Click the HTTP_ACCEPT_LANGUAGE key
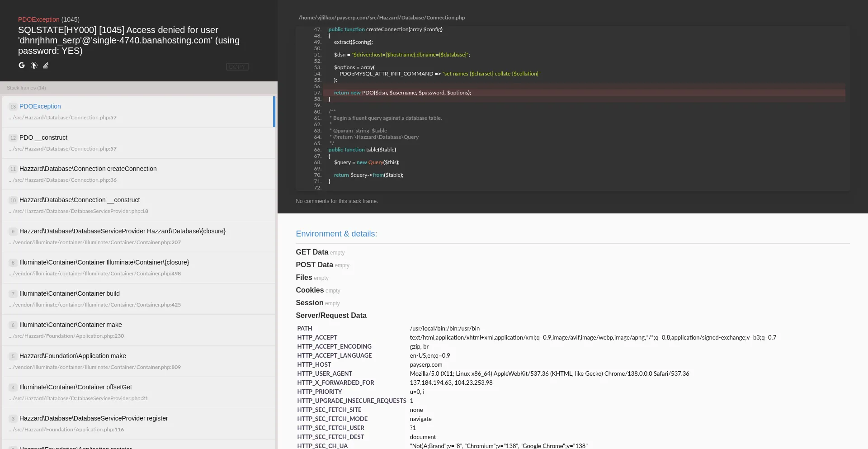868x449 pixels. (335, 356)
